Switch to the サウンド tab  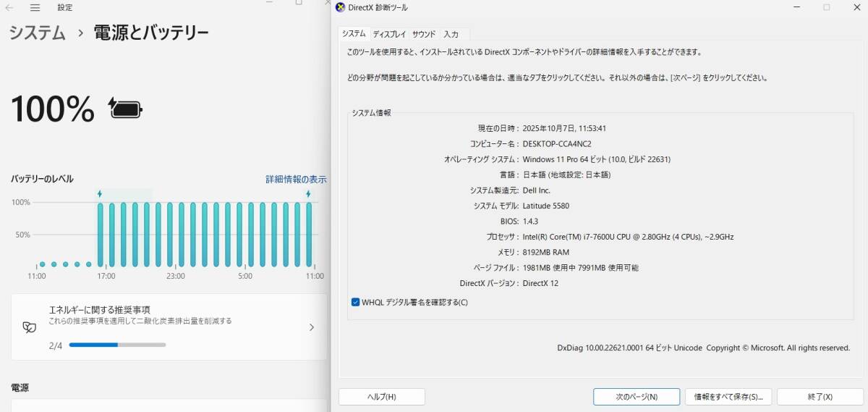pos(424,34)
